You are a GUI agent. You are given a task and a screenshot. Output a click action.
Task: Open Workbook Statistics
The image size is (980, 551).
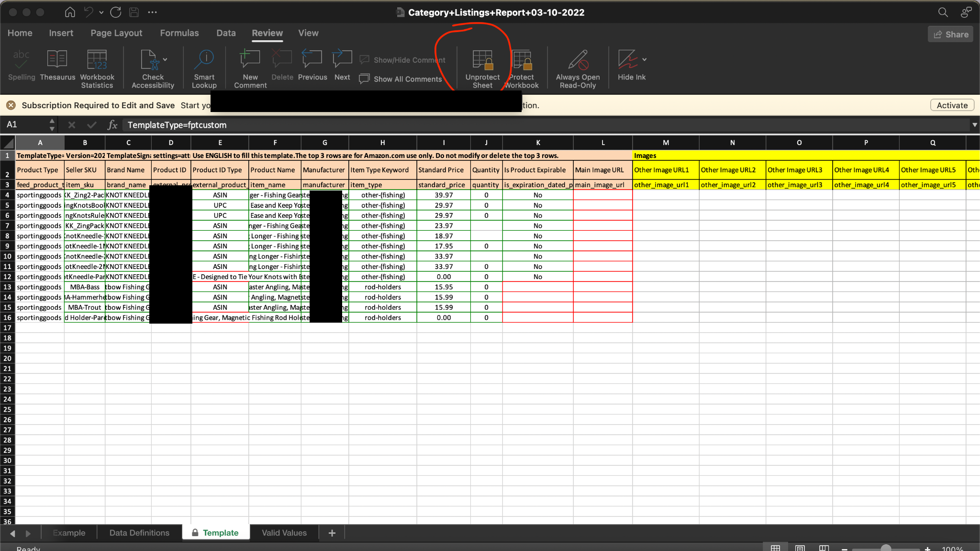(x=97, y=60)
